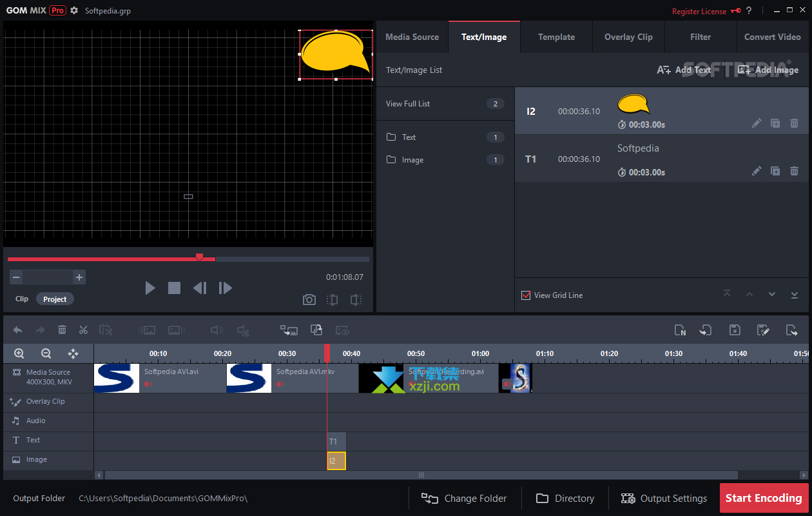The width and height of the screenshot is (812, 516).
Task: Toggle the View Grid Line checkbox
Action: pyautogui.click(x=526, y=295)
